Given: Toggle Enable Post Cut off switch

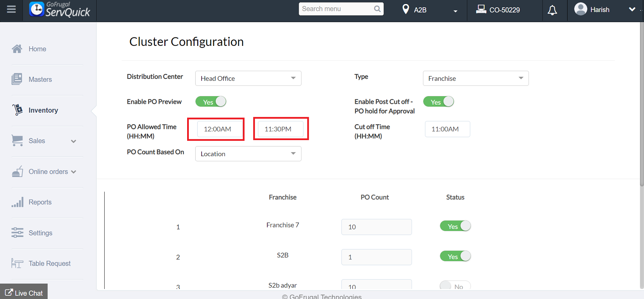Looking at the screenshot, I should pos(438,102).
